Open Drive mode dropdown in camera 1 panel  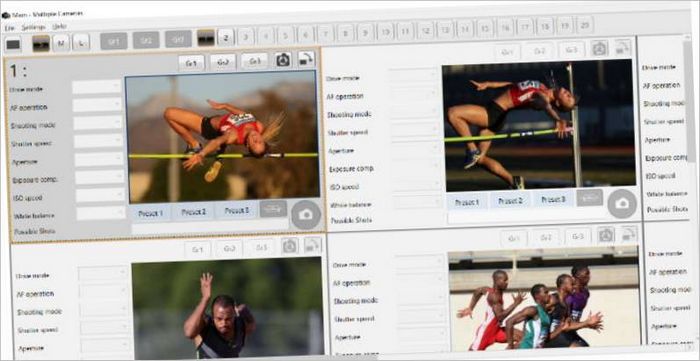pos(97,87)
